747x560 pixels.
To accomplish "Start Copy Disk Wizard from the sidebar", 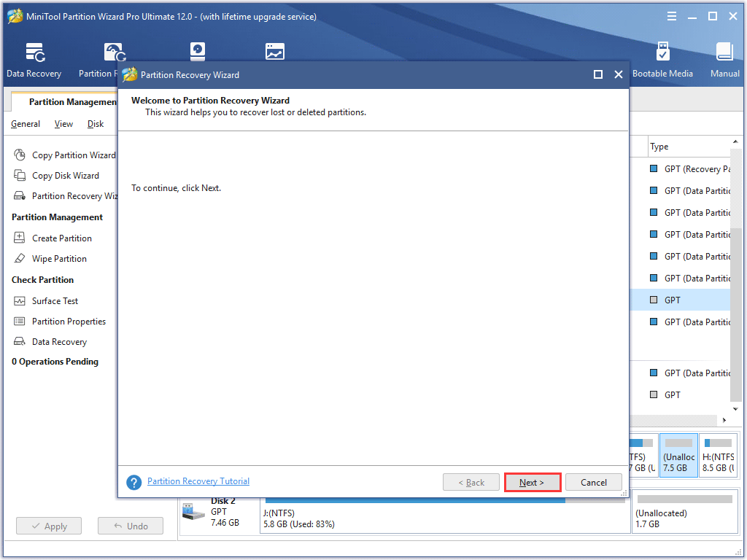I will point(57,176).
